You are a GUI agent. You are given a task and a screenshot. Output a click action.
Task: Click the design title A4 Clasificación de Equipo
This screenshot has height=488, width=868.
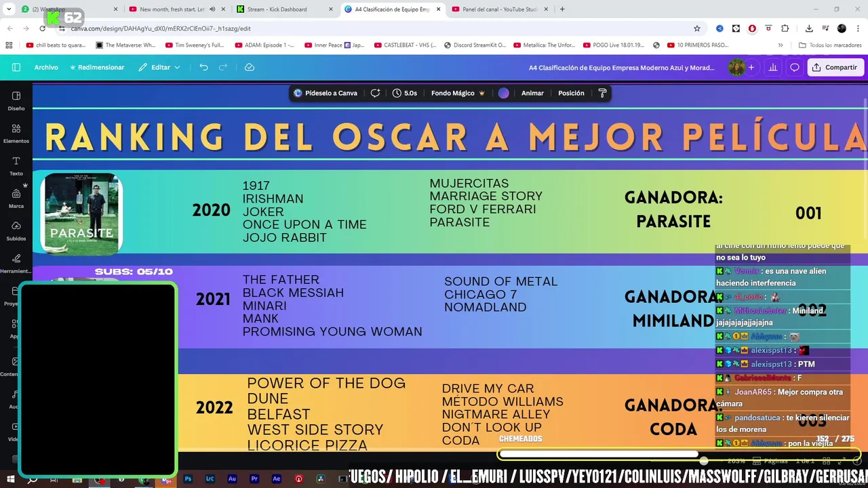click(620, 67)
